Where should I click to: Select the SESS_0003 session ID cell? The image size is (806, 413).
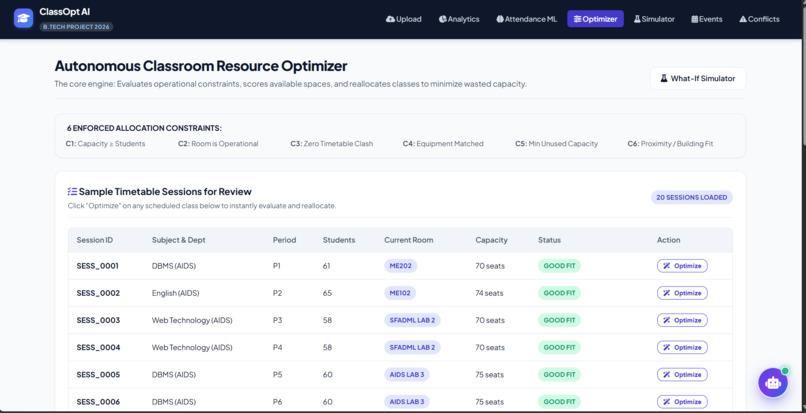(98, 320)
